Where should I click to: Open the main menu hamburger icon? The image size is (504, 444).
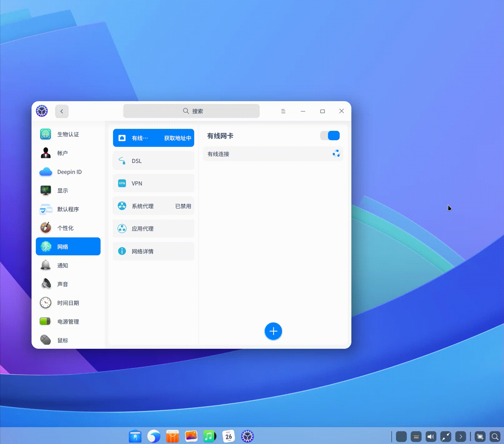(x=283, y=111)
